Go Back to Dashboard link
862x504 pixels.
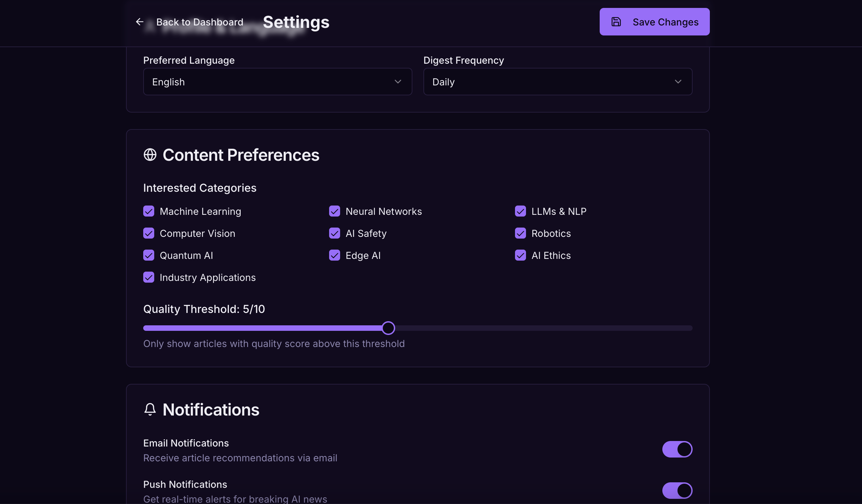click(200, 22)
